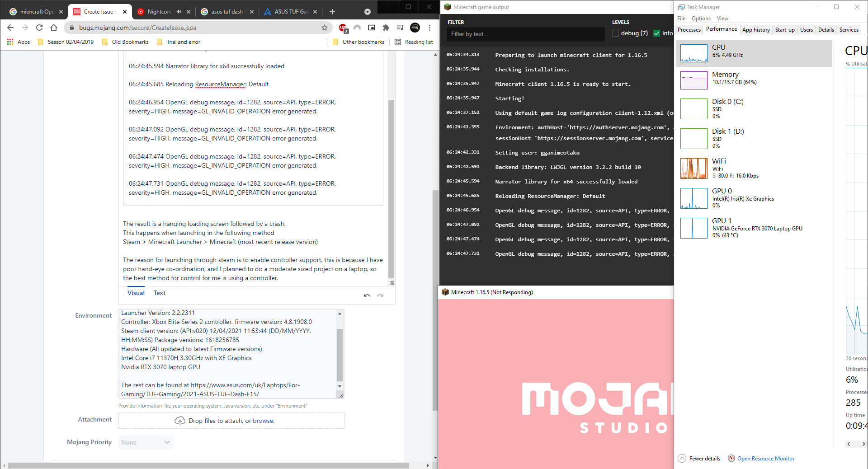Click the Environment field's scrollbar thumb
Viewport: 868px width, 469px height.
[340, 355]
